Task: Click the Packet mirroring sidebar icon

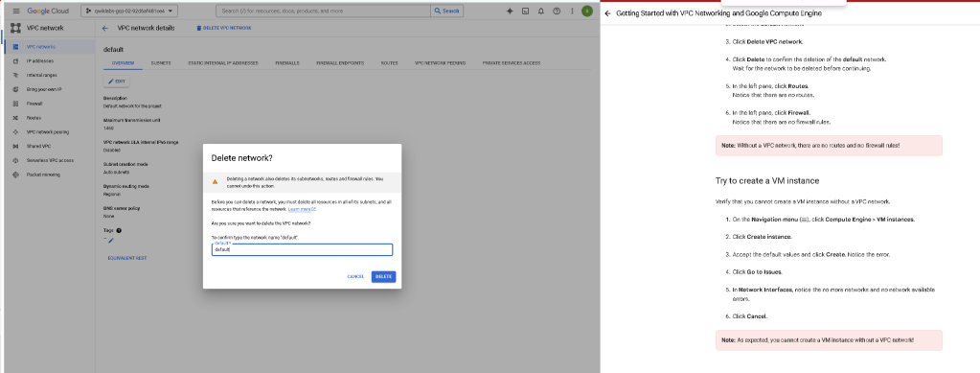Action: (15, 175)
